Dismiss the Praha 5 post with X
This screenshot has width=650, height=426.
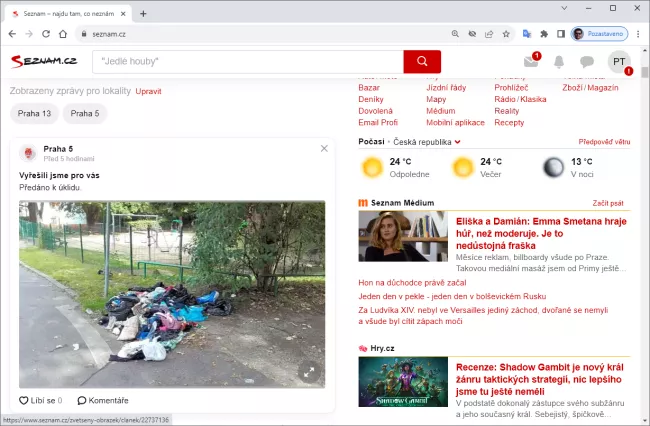(x=324, y=148)
